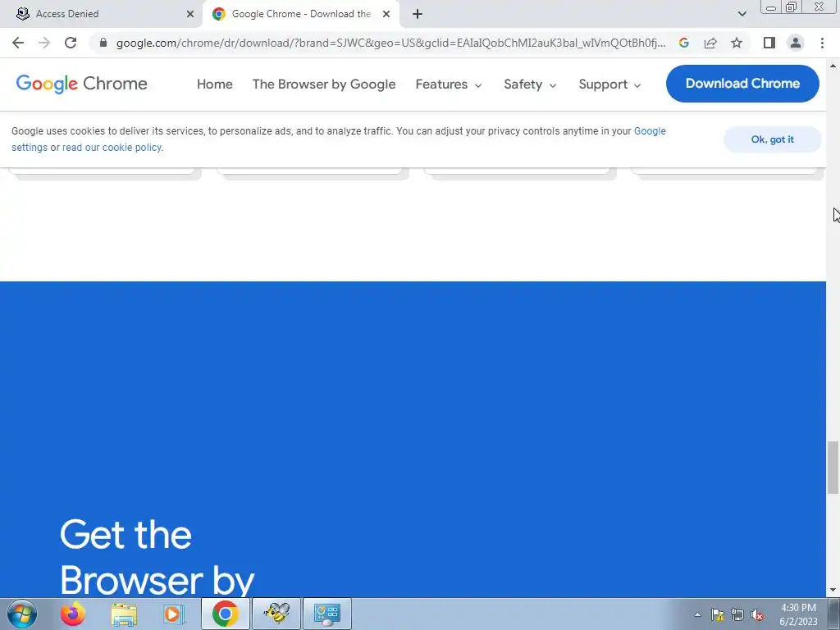Open the profile avatar icon
Image resolution: width=840 pixels, height=630 pixels.
tap(796, 43)
